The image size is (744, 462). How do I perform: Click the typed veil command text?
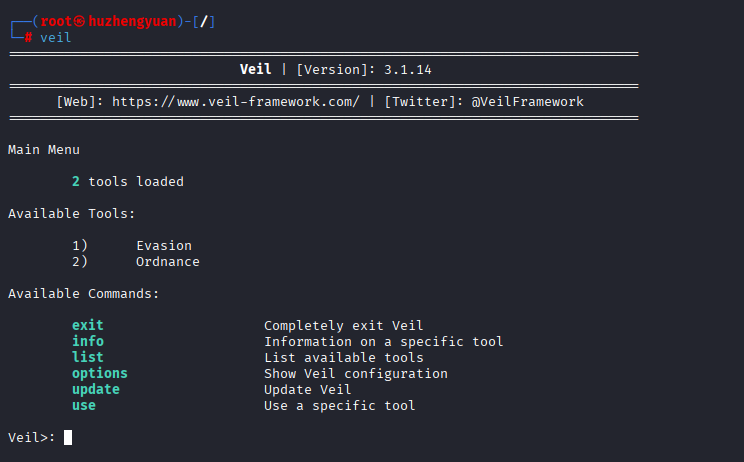[x=56, y=38]
